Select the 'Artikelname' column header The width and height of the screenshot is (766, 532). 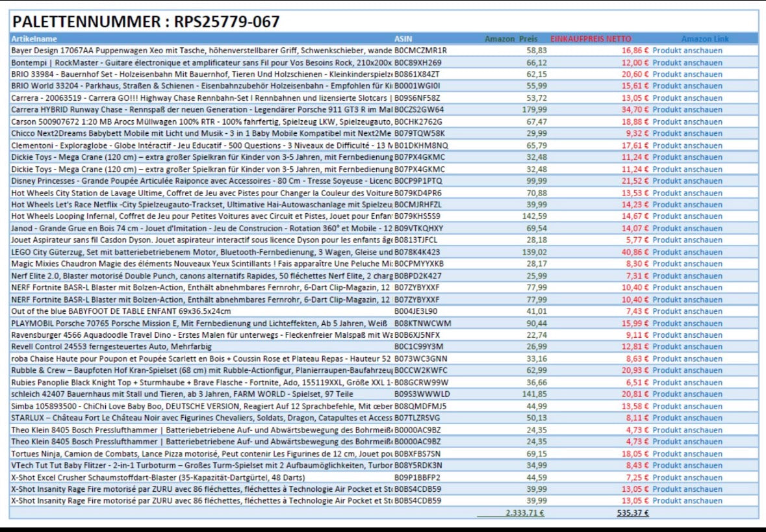coord(34,39)
